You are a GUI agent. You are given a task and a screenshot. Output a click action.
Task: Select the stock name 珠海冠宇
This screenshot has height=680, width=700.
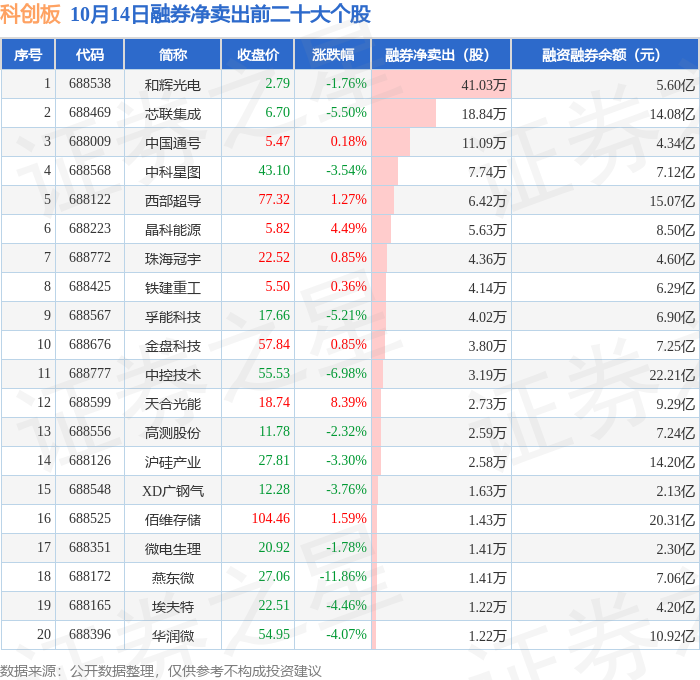[173, 259]
